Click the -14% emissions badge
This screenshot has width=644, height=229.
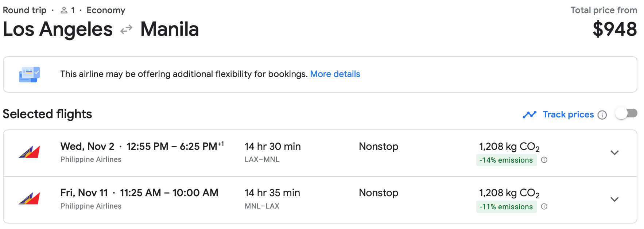[x=506, y=160]
